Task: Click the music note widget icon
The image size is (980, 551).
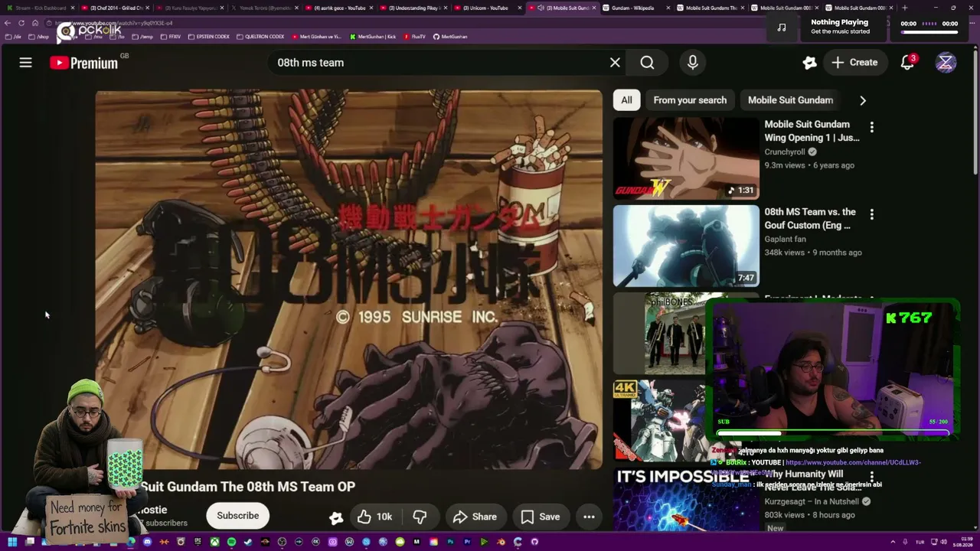Action: [x=781, y=27]
